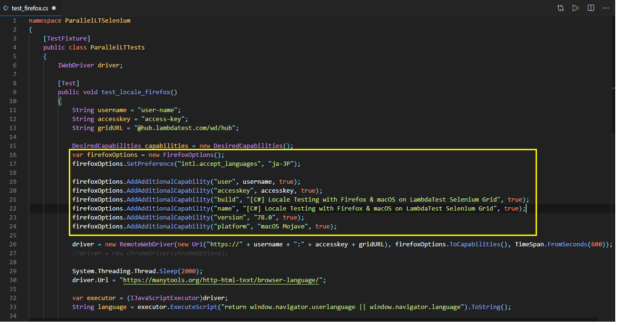
Task: Click the test_locale_firefox method name
Action: point(136,92)
